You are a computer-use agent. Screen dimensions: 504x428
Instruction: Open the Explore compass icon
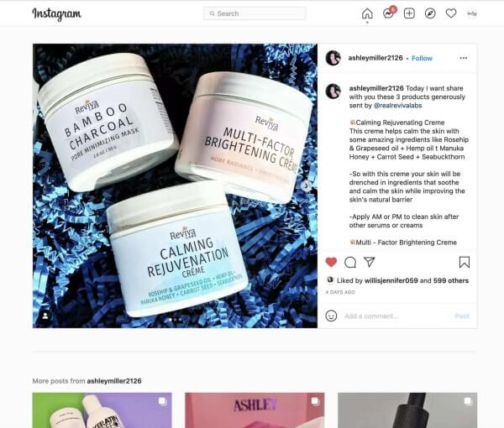tap(430, 13)
